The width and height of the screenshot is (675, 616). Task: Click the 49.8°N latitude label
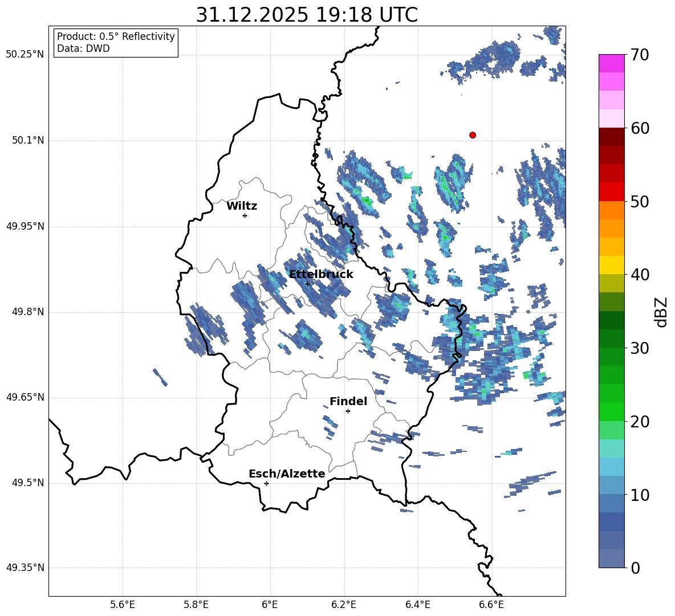(x=28, y=312)
